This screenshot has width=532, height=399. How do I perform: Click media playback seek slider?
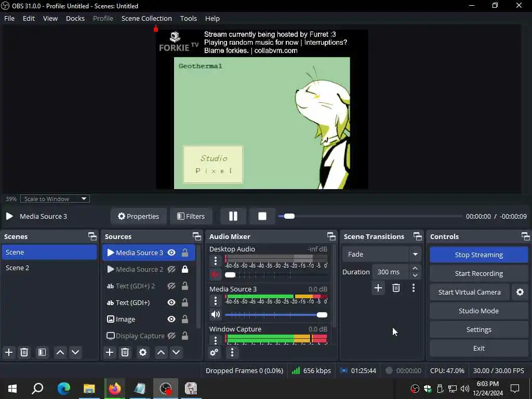(x=370, y=216)
